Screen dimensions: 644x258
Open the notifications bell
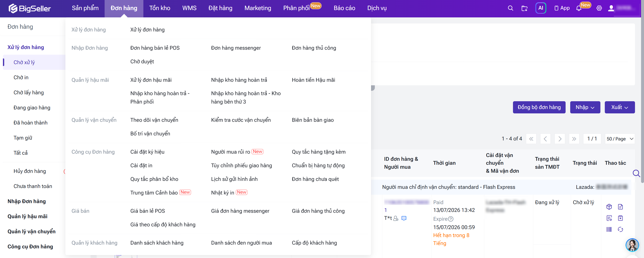coord(579,8)
